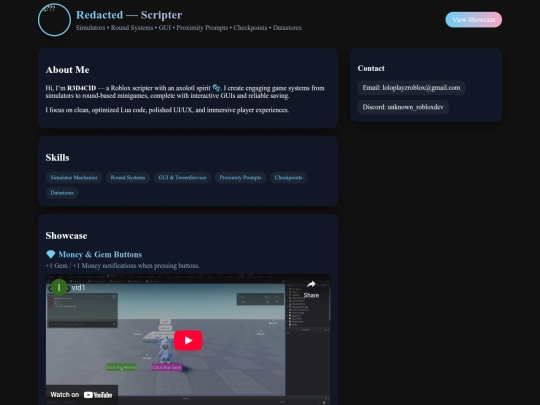Select the GUI & TweenService skill tag
The height and width of the screenshot is (405, 540).
(182, 178)
